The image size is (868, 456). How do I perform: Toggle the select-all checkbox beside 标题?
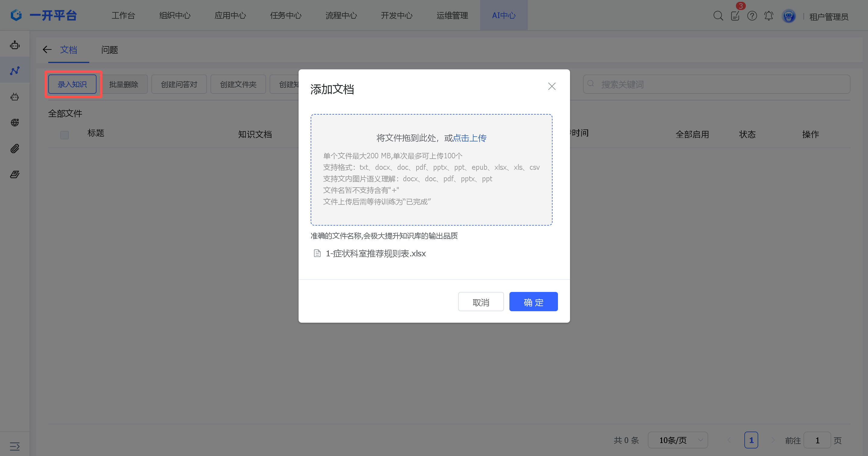[x=64, y=135]
